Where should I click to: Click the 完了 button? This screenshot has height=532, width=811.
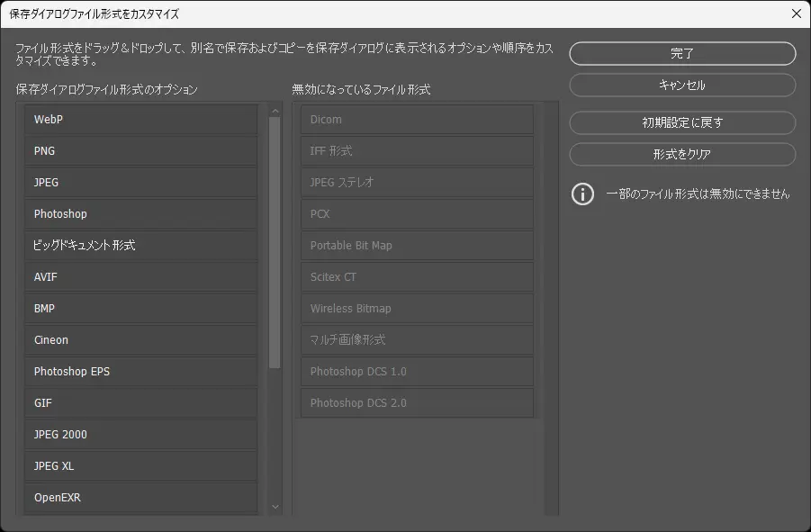(682, 54)
